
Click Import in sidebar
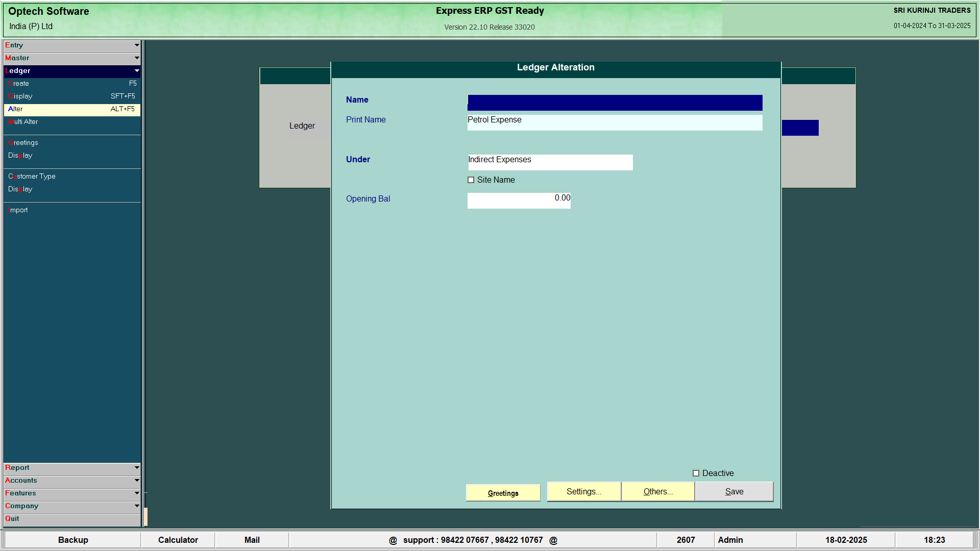[x=18, y=210]
